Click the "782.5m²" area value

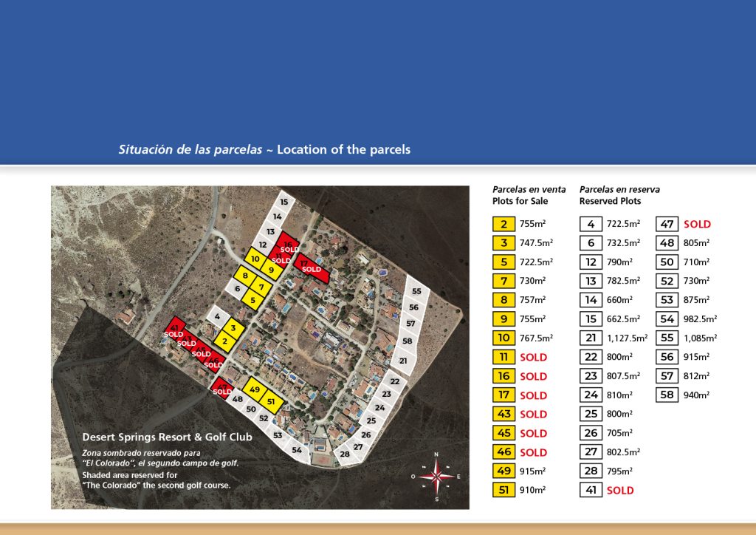pos(623,281)
